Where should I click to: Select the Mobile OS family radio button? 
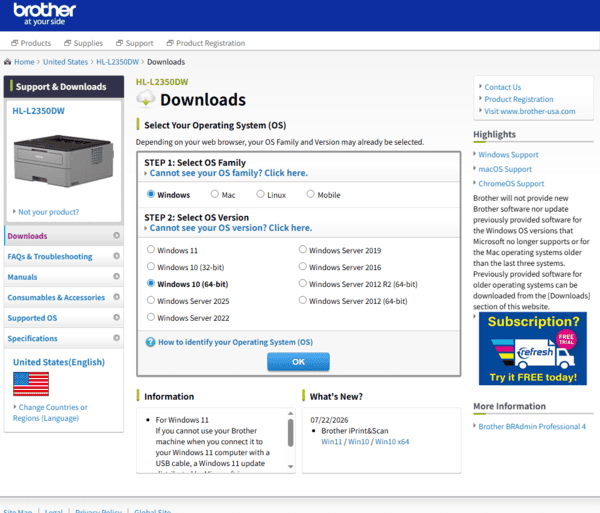click(310, 194)
